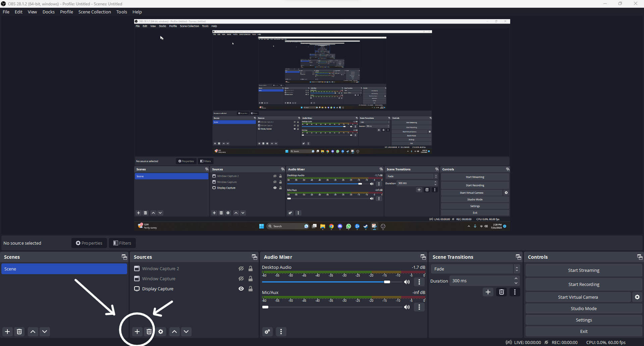Add a new source with plus button

[137, 332]
